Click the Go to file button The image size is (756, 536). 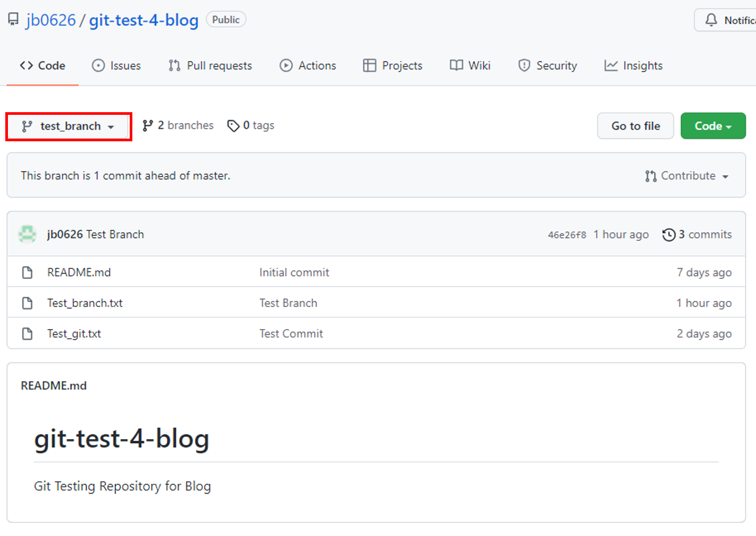635,126
